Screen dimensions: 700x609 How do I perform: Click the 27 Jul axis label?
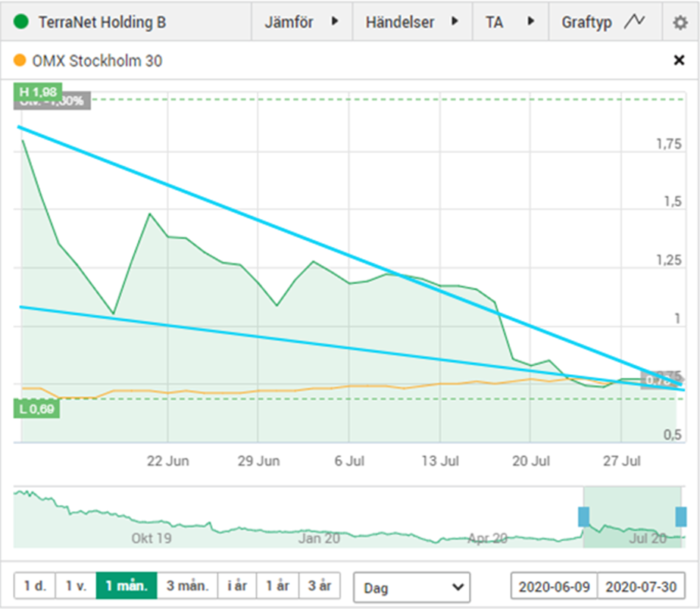622,461
